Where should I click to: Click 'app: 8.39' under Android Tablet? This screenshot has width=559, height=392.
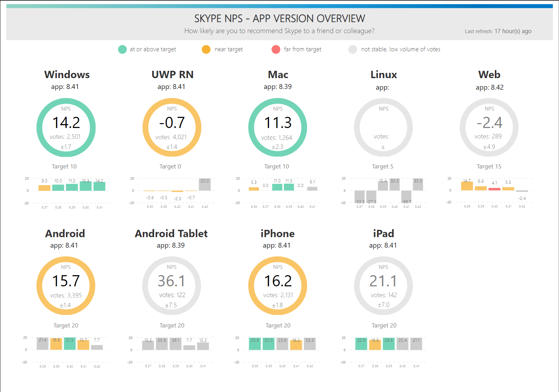[171, 245]
